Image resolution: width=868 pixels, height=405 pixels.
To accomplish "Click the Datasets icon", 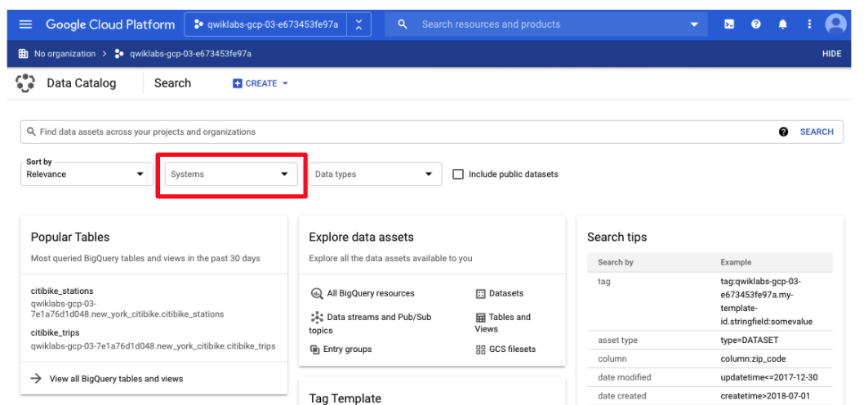I will click(x=480, y=294).
